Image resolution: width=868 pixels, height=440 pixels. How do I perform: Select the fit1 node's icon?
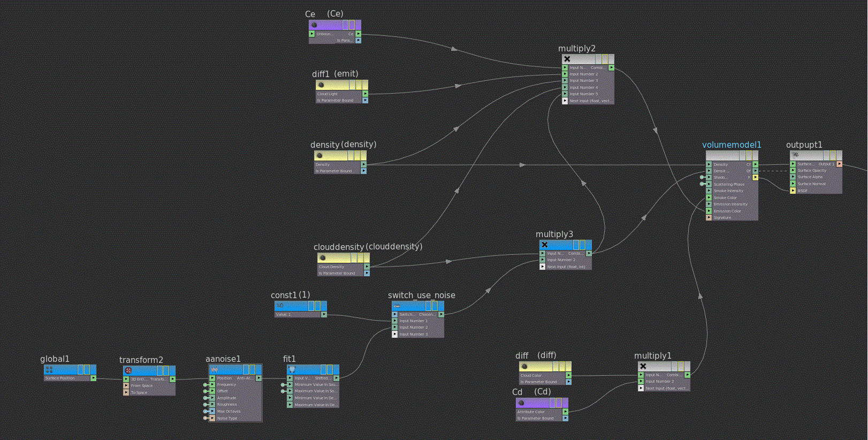click(292, 370)
